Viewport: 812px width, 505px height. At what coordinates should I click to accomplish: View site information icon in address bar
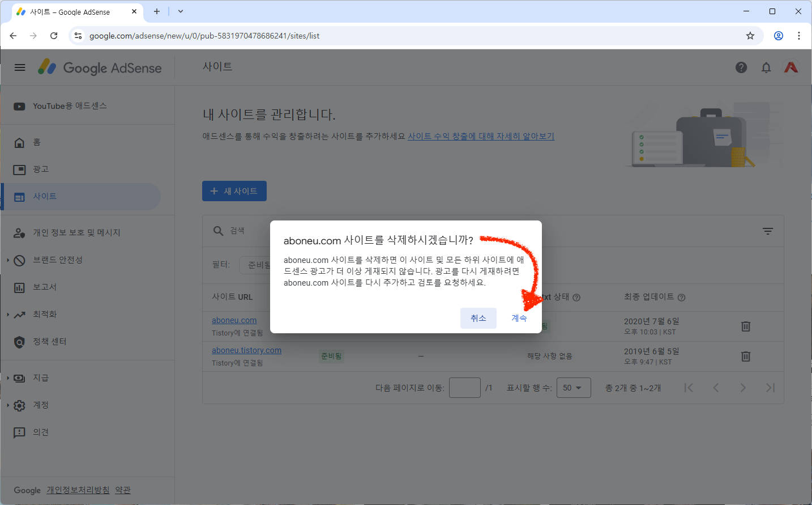click(x=78, y=36)
